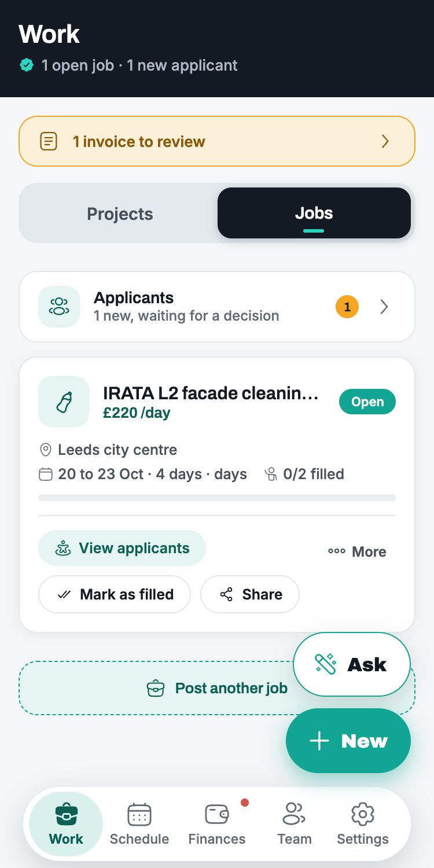View applicants for the facade job
Image resolution: width=434 pixels, height=868 pixels.
(122, 548)
